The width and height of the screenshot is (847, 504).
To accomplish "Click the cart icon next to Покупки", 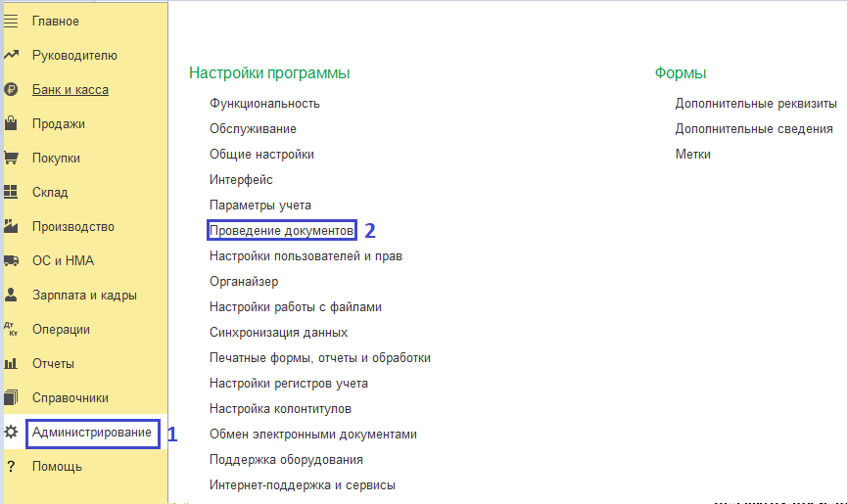I will (12, 159).
